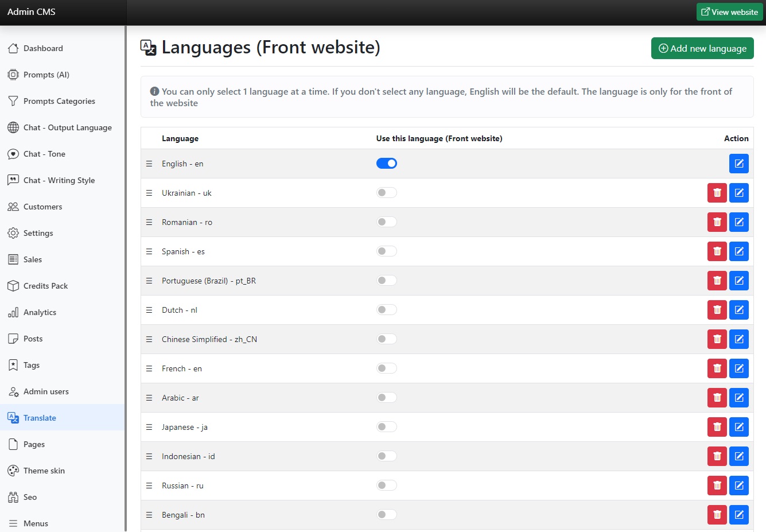Click the red trash icon for Spanish
Image resolution: width=766 pixels, height=532 pixels.
(717, 251)
